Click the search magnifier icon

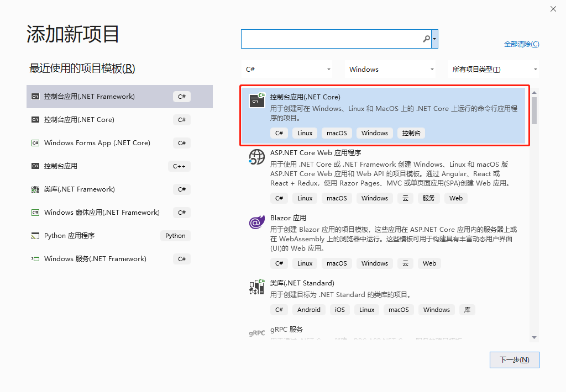tap(426, 39)
